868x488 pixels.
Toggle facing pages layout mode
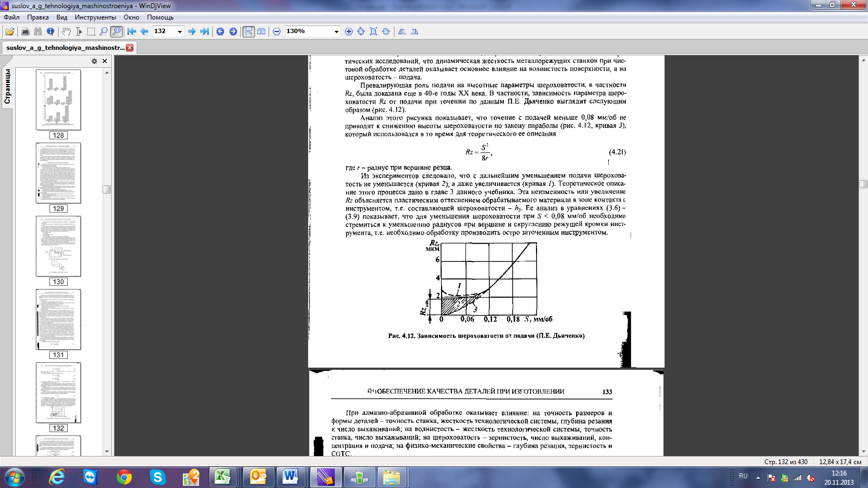261,31
